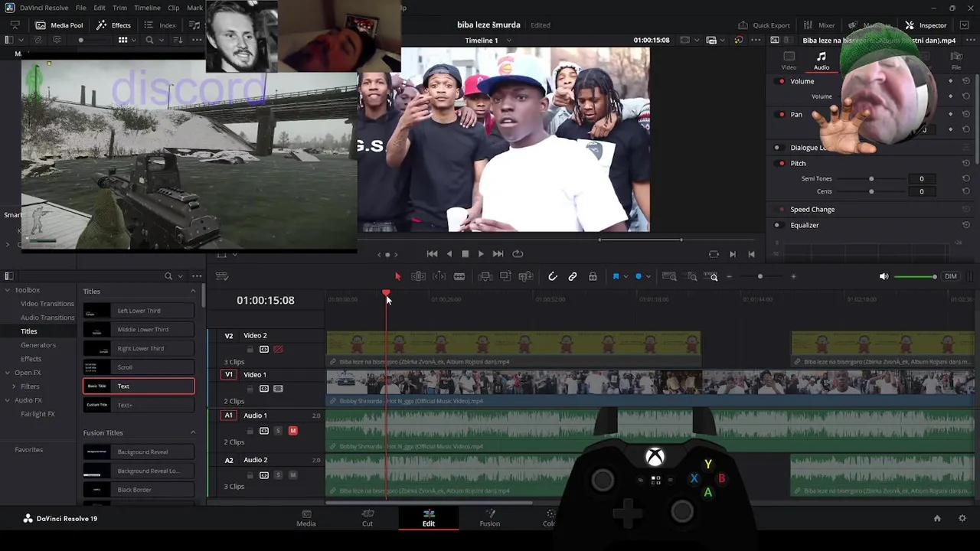Click Custom Zoom icon
The height and width of the screenshot is (551, 980).
(710, 276)
